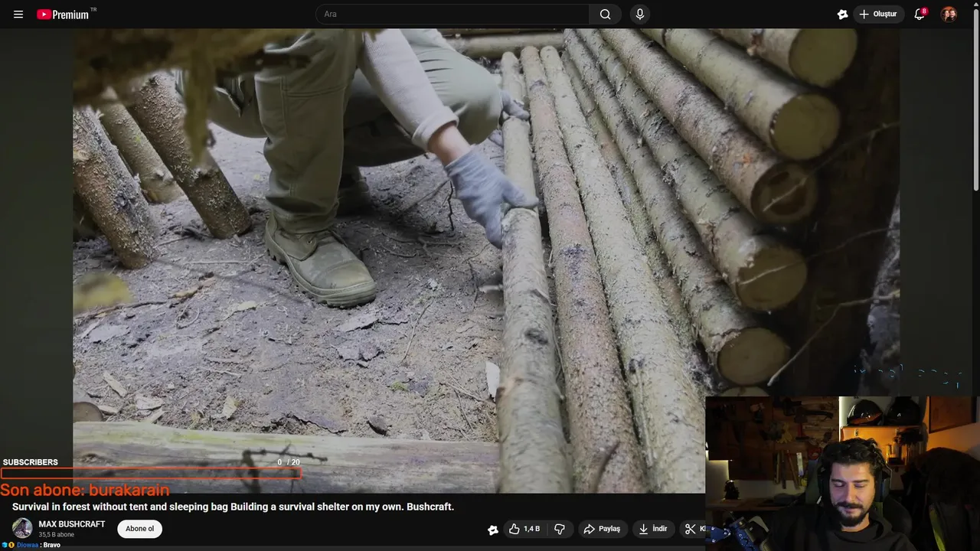The height and width of the screenshot is (551, 980).
Task: Click the webcam overlay of streamer
Action: tap(842, 473)
